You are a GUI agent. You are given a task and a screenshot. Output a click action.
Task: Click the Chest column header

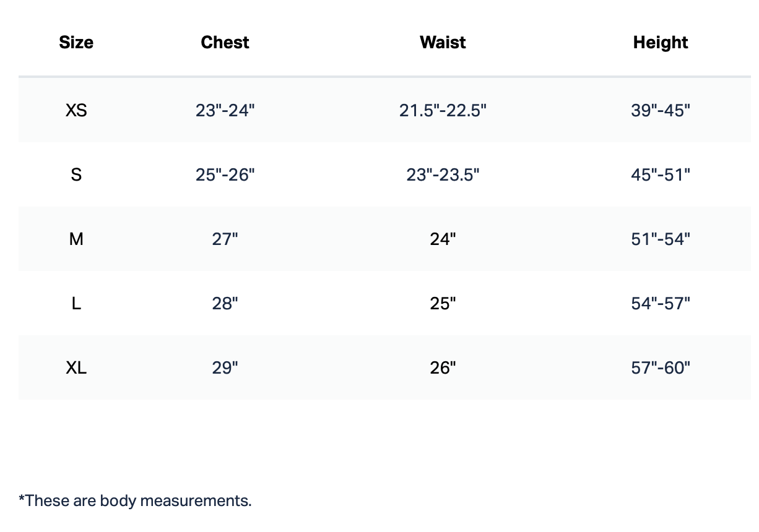pos(225,43)
